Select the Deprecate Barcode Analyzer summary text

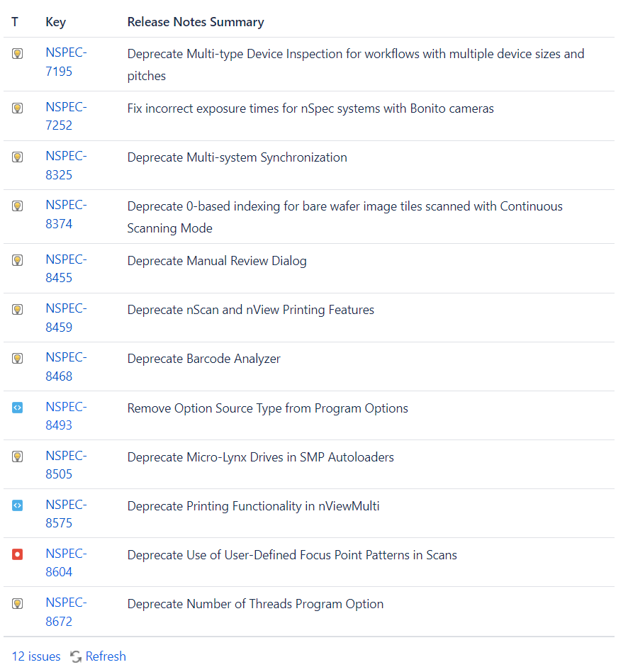(x=203, y=359)
